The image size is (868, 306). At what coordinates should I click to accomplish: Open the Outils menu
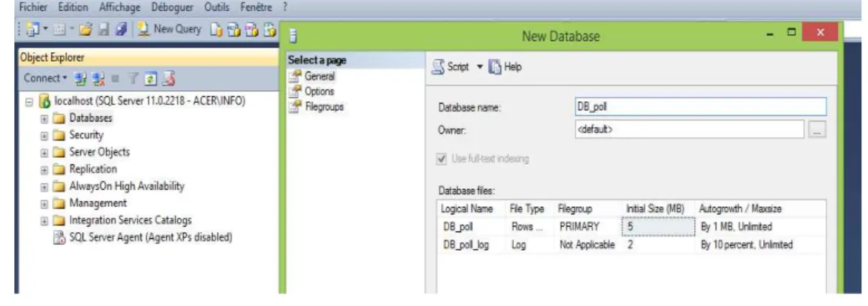217,7
